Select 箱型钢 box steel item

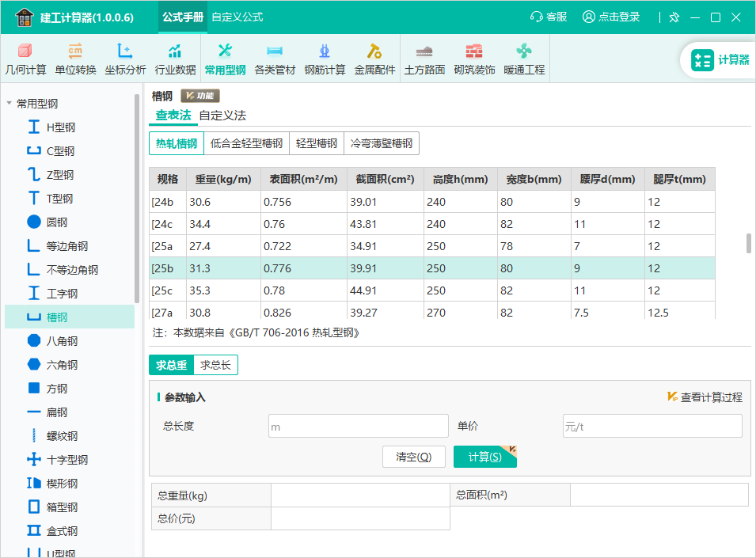point(70,507)
